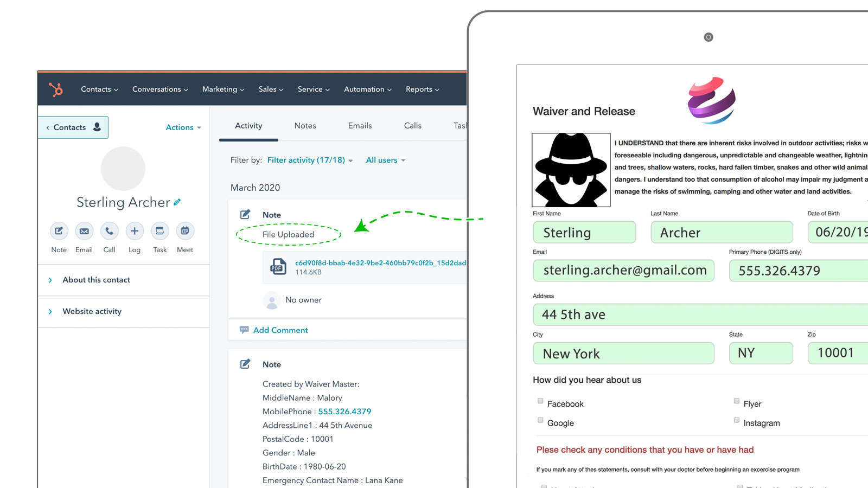Image resolution: width=868 pixels, height=488 pixels.
Task: Check the Facebook checkbox
Action: click(540, 401)
